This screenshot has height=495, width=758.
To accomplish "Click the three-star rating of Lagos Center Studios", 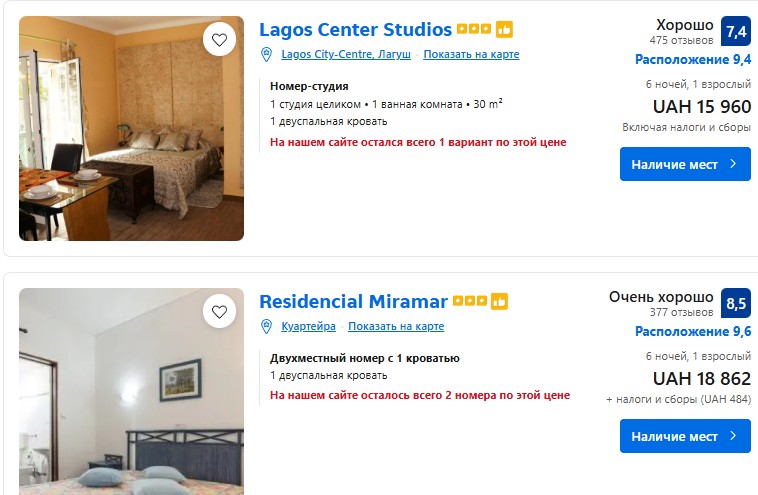I will [x=474, y=30].
